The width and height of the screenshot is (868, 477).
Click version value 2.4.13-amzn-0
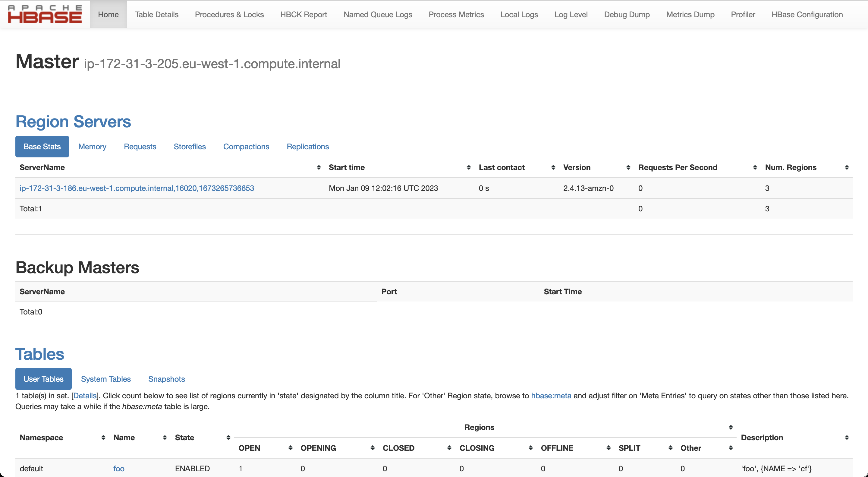coord(588,188)
